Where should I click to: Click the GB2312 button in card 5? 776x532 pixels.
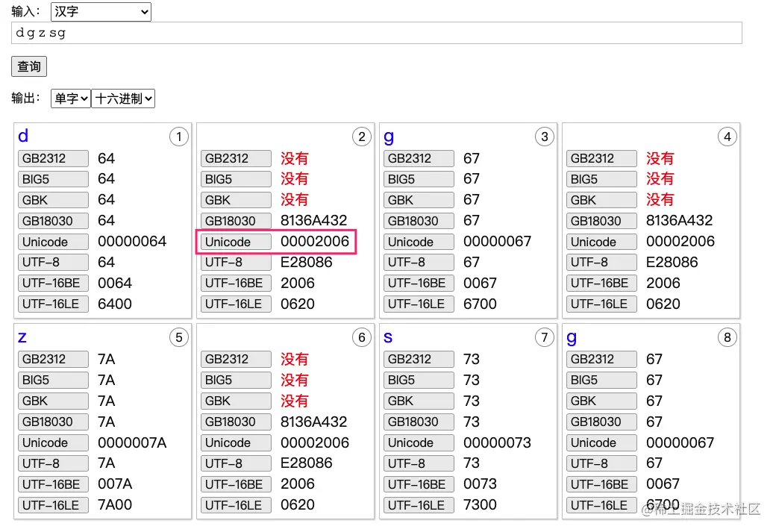point(54,360)
